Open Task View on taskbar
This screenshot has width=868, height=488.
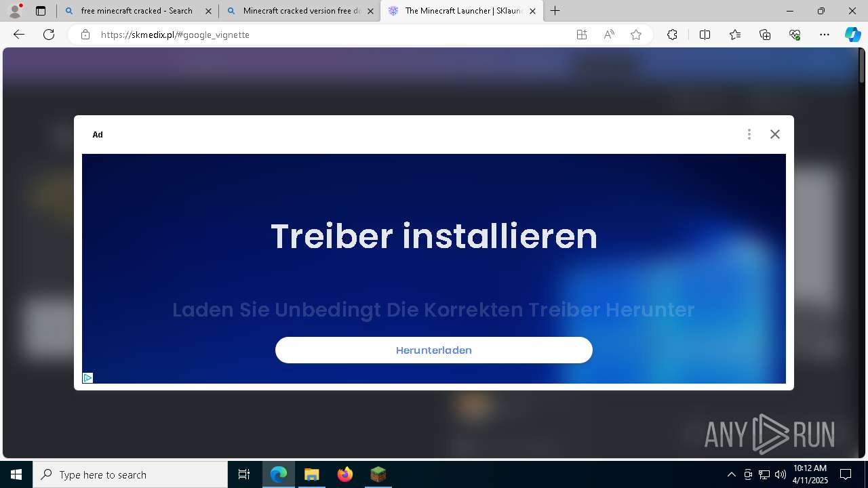pos(244,474)
